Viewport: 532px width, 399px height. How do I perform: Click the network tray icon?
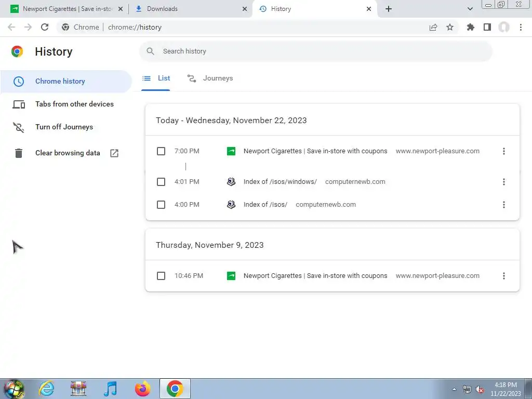pyautogui.click(x=467, y=390)
